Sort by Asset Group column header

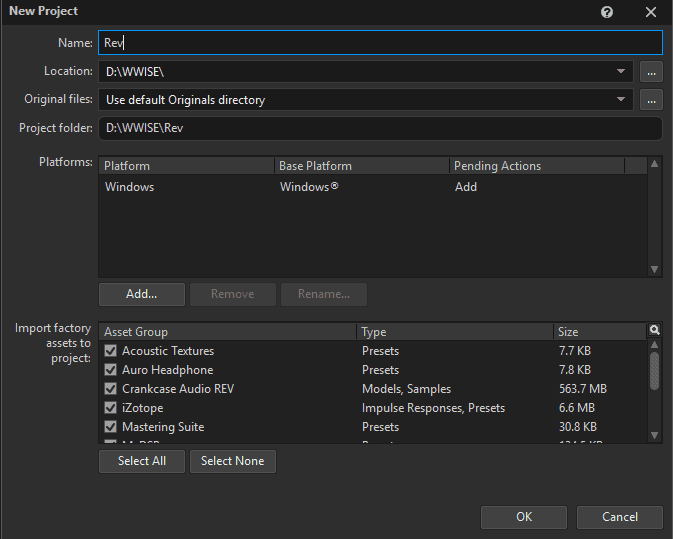click(227, 332)
